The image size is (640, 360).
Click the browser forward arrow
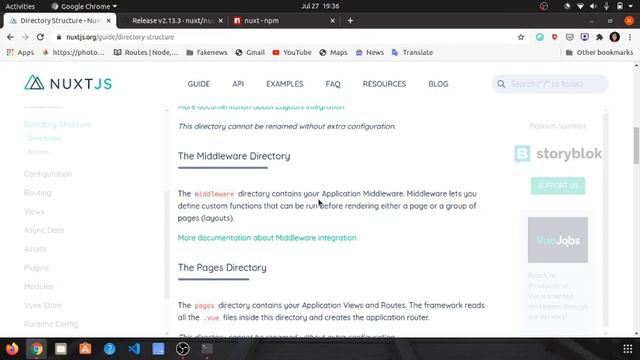(x=25, y=37)
